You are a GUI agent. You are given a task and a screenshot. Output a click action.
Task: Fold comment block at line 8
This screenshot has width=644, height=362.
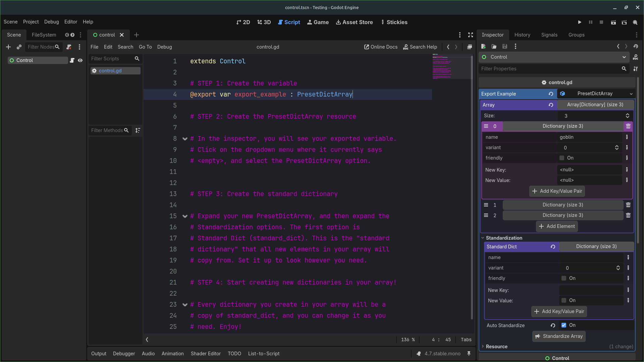pyautogui.click(x=185, y=139)
